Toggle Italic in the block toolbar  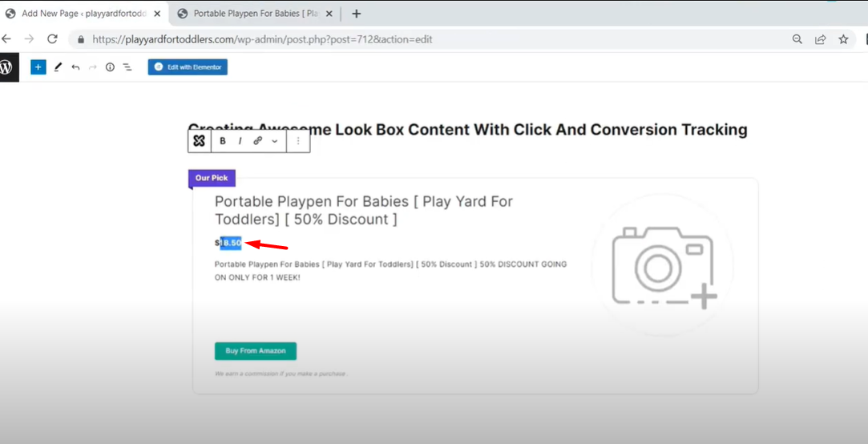[x=240, y=141]
